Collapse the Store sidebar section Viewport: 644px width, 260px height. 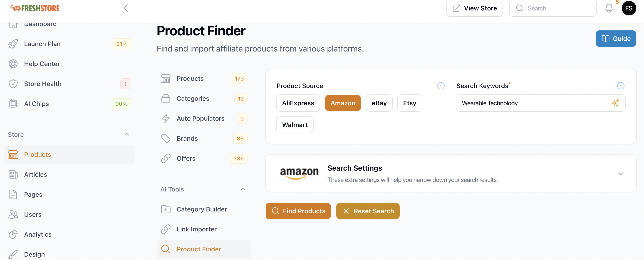[x=127, y=134]
